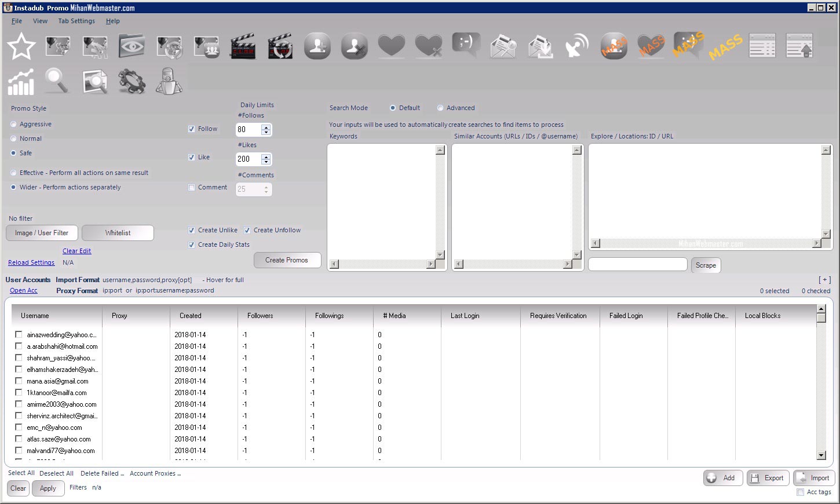This screenshot has width=840, height=504.
Task: Open the list table icon
Action: 762,45
